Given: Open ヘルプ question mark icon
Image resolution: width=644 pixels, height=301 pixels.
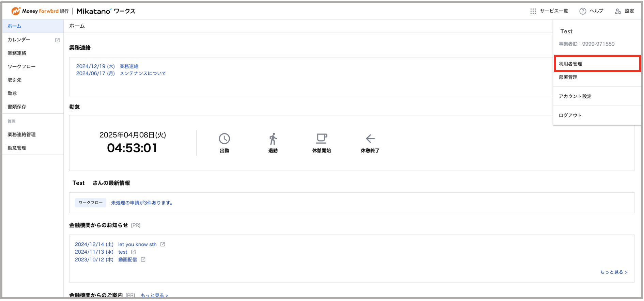Looking at the screenshot, I should click(x=583, y=11).
